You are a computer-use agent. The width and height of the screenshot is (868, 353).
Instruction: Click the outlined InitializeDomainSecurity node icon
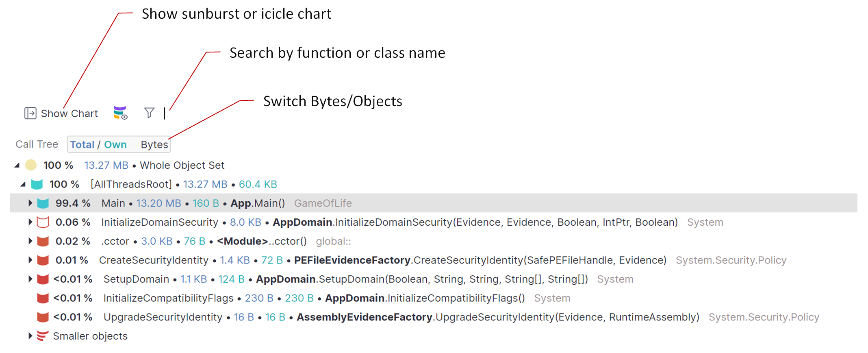(x=43, y=222)
